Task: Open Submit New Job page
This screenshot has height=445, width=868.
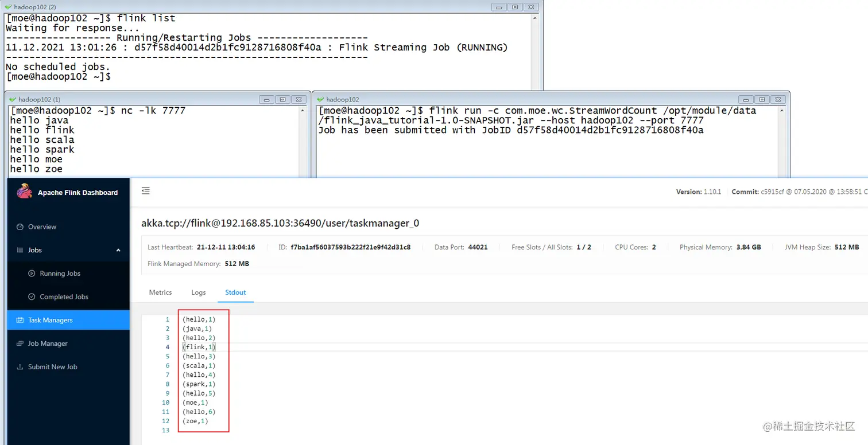Action: [68, 366]
